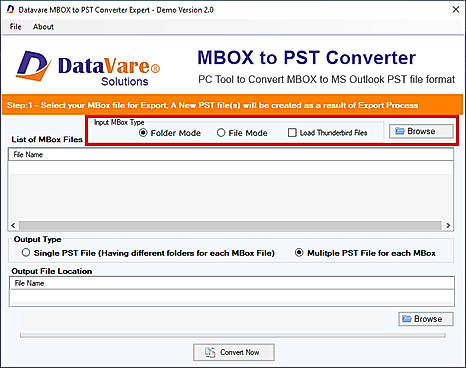The width and height of the screenshot is (466, 368).
Task: Click the horizontal scrollbar track in MBox list
Action: click(x=231, y=226)
